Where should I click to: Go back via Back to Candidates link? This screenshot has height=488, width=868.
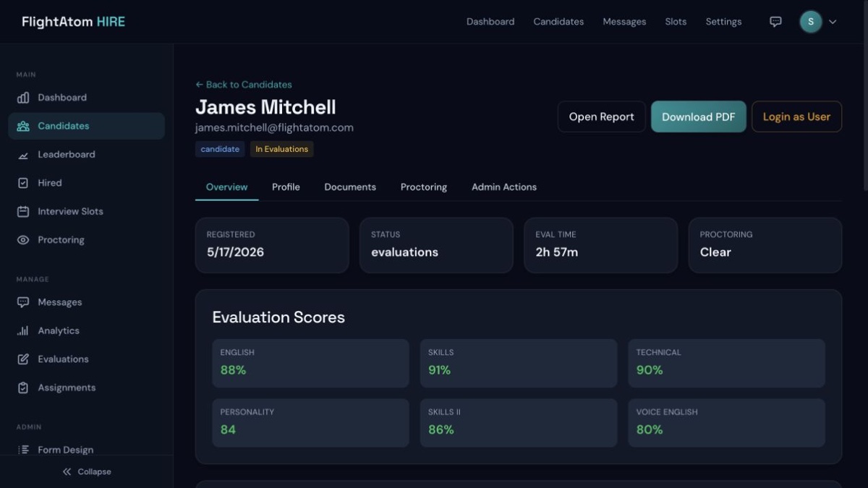coord(244,85)
